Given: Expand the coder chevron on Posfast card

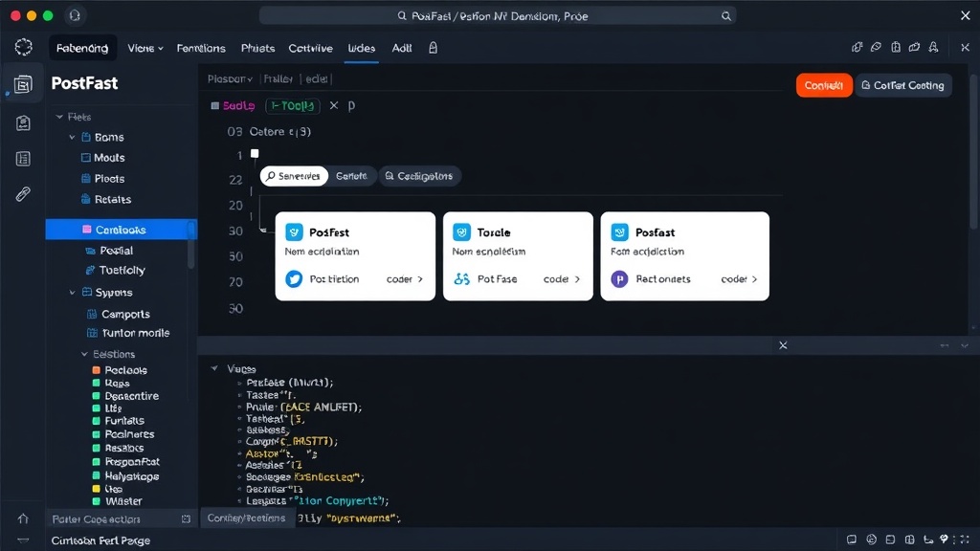Looking at the screenshot, I should point(754,279).
